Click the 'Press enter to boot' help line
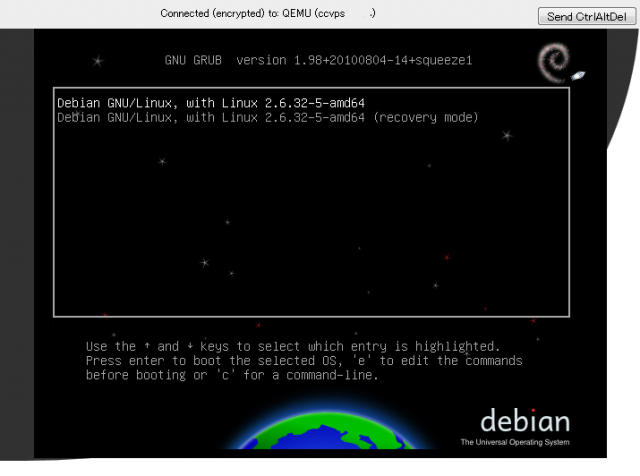 (x=304, y=360)
